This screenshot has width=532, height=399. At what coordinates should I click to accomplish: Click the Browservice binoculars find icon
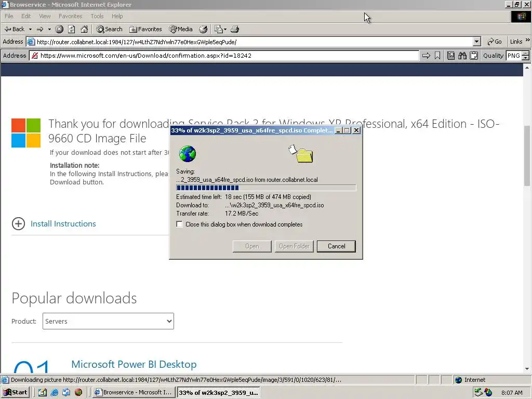coord(462,56)
